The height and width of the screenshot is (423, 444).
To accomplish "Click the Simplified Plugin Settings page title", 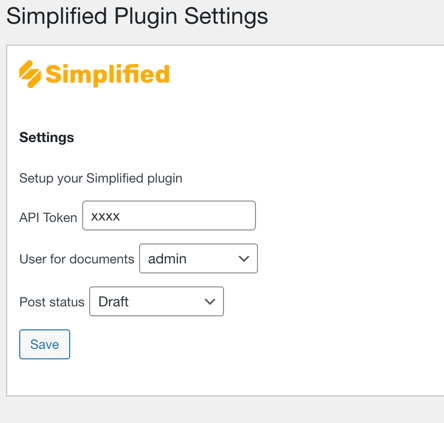I will coord(137,16).
